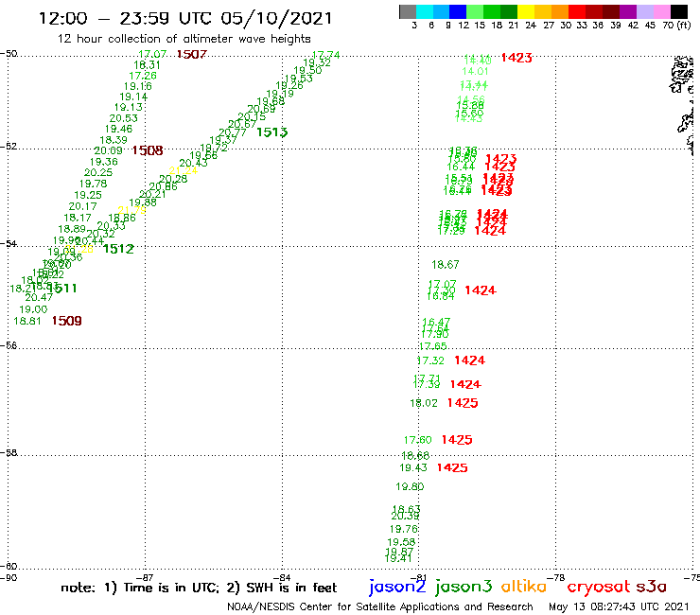Click the pink swatch before 70 (ft)
700x615 pixels.
[661, 11]
